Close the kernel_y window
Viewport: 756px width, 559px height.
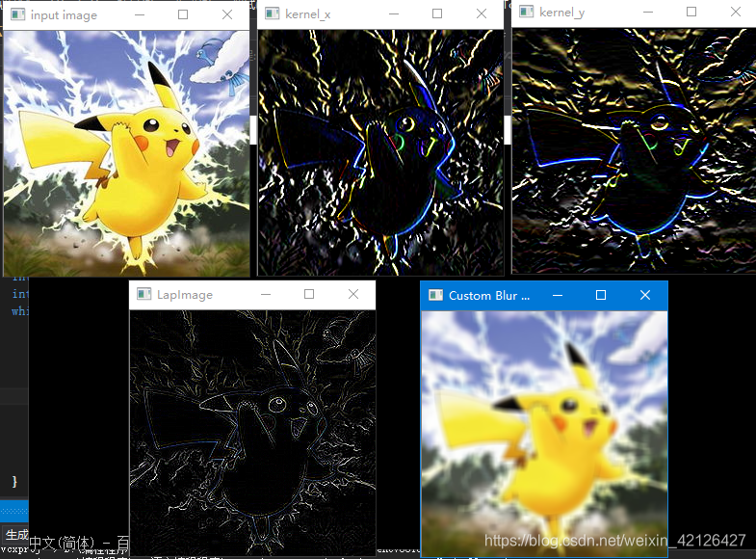click(x=735, y=12)
